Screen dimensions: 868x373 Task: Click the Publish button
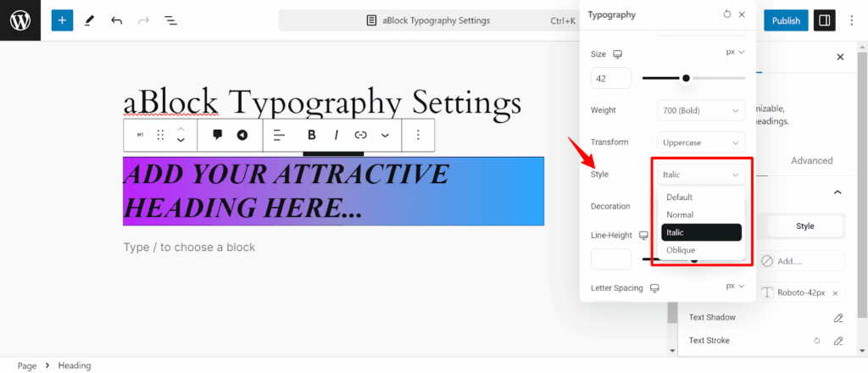786,20
